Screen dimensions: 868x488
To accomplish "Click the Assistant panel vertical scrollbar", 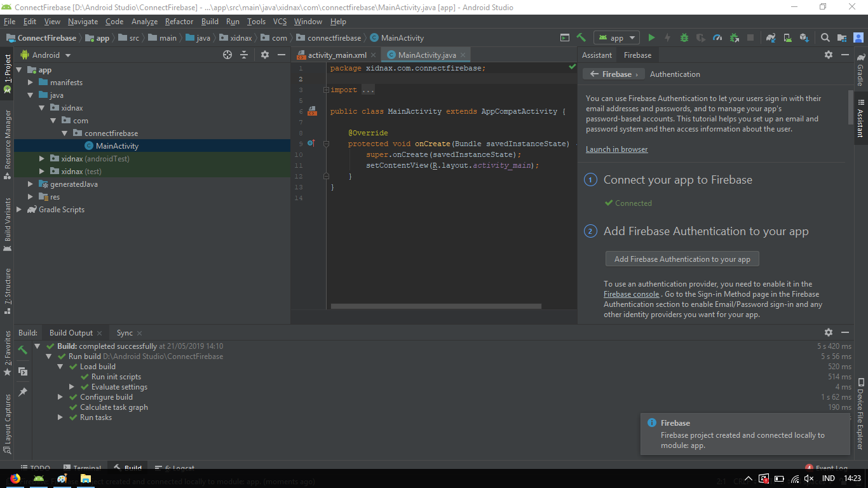I will [x=850, y=107].
